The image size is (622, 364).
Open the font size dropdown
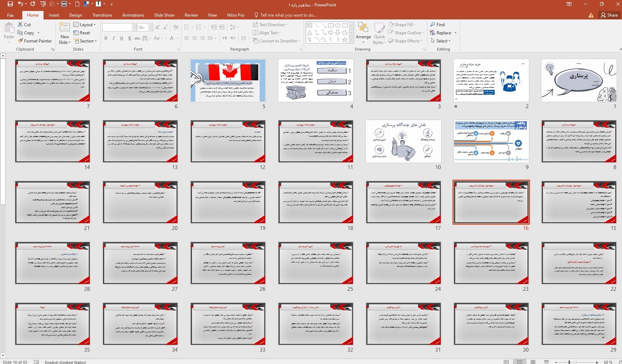150,27
